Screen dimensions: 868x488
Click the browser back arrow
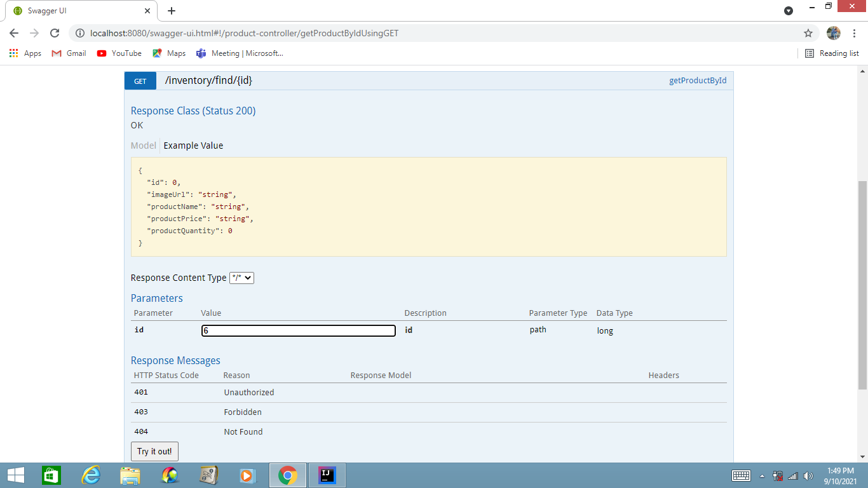pos(13,33)
